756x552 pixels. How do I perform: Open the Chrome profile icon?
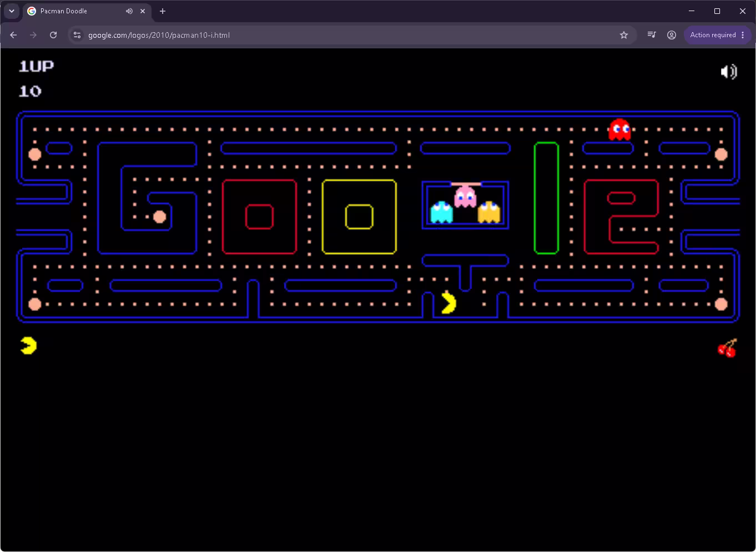[672, 35]
